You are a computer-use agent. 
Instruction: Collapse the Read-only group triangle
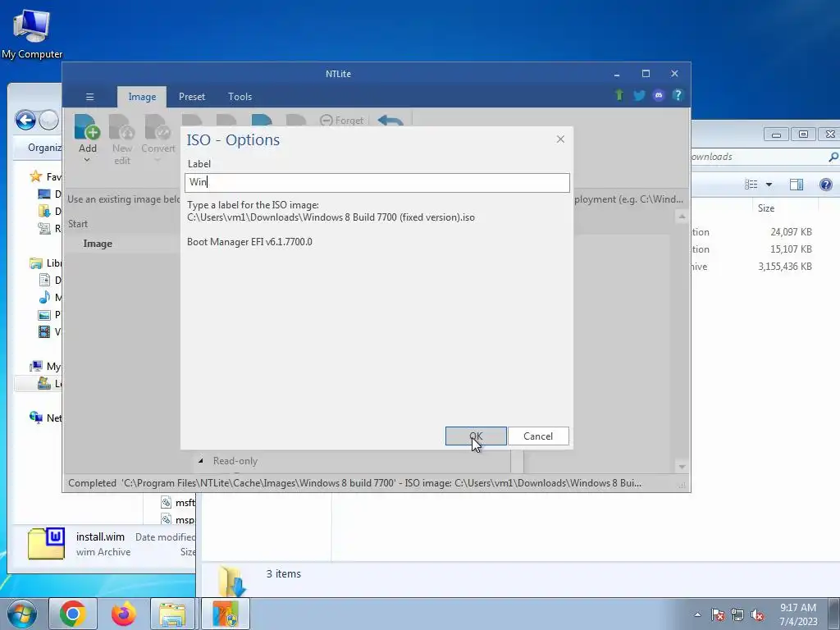point(200,461)
